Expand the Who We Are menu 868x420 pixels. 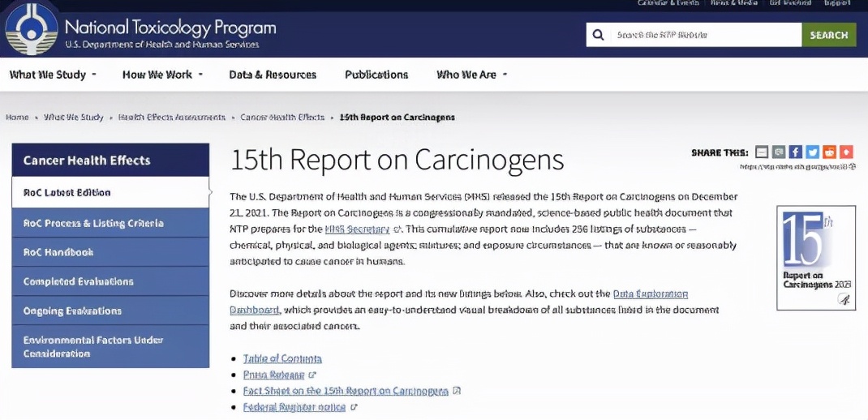pos(471,75)
